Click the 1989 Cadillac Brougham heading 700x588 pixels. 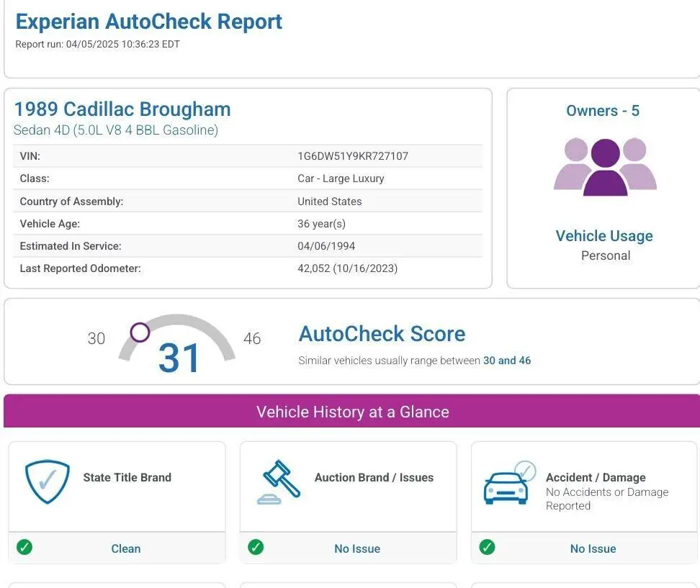pos(122,109)
